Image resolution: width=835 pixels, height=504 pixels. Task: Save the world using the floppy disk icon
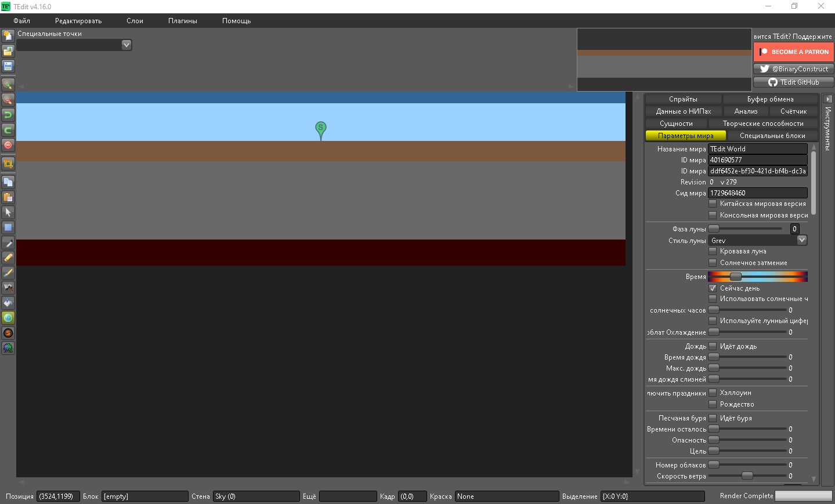tap(8, 66)
